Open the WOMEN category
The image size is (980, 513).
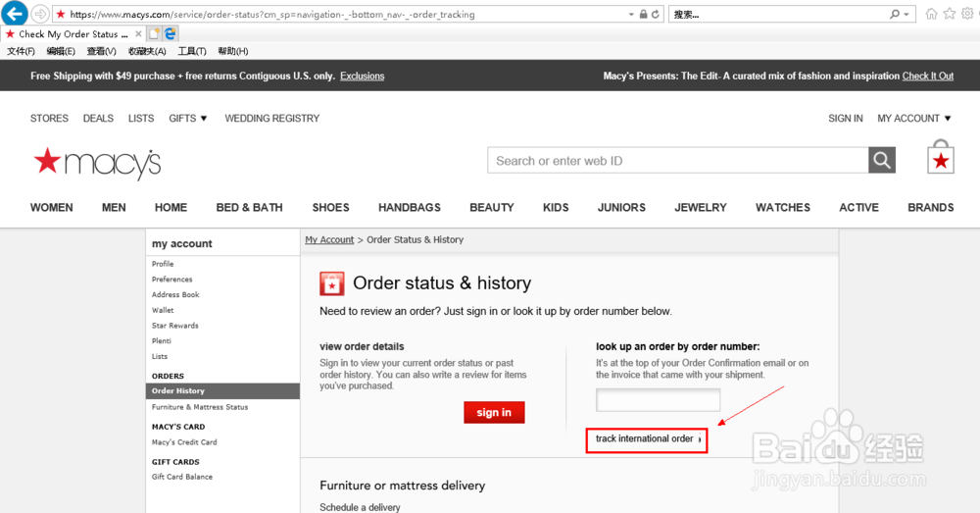[51, 208]
